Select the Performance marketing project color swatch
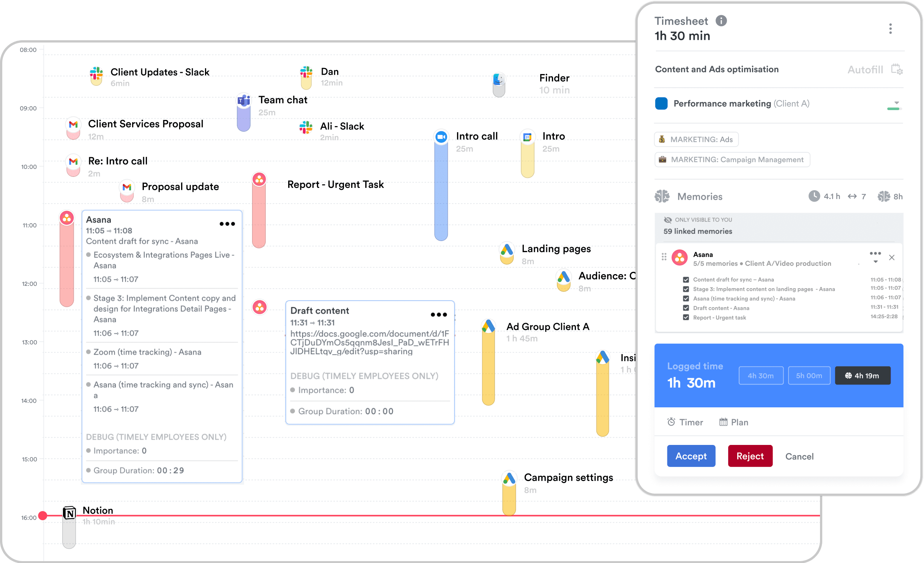This screenshot has width=924, height=563. [661, 104]
